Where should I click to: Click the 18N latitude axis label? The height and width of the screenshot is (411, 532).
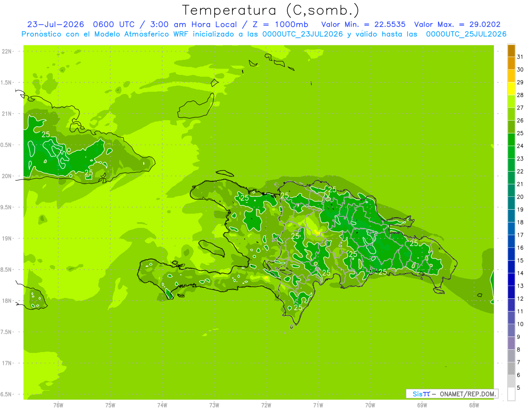(7, 301)
